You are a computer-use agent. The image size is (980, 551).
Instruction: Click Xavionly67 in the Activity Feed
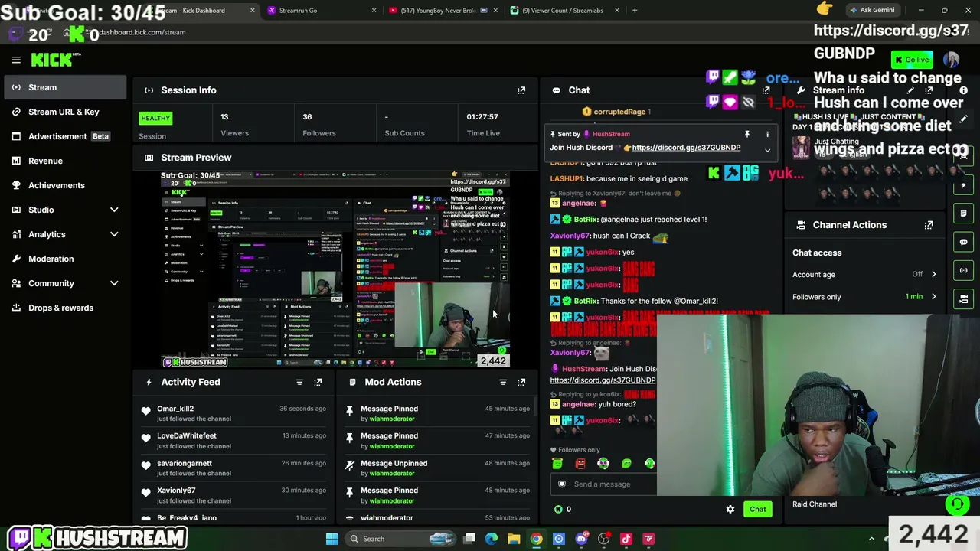[176, 491]
